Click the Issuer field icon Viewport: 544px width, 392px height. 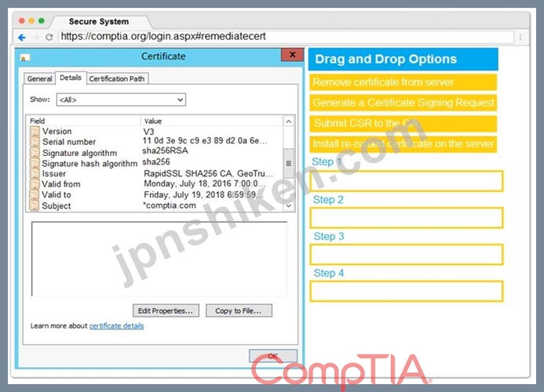pos(35,173)
